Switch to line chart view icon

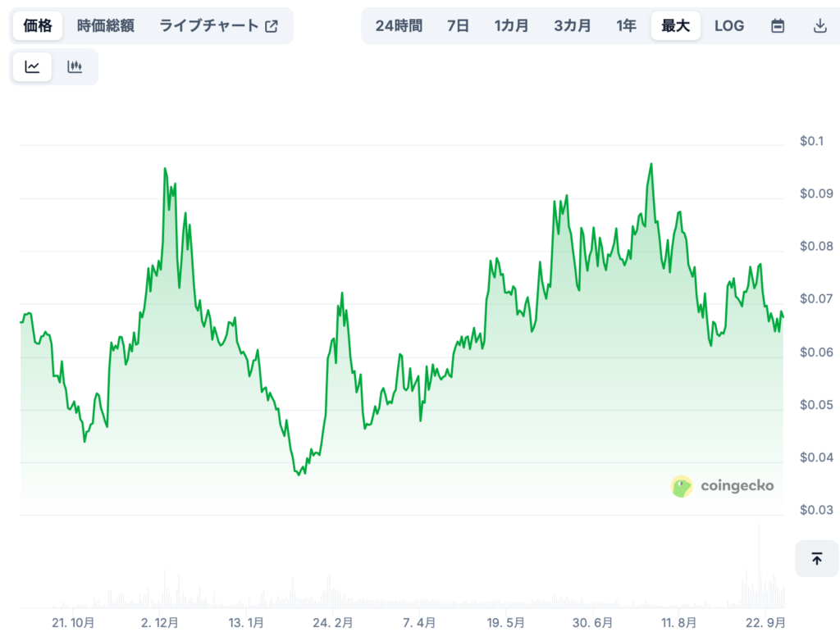click(33, 67)
